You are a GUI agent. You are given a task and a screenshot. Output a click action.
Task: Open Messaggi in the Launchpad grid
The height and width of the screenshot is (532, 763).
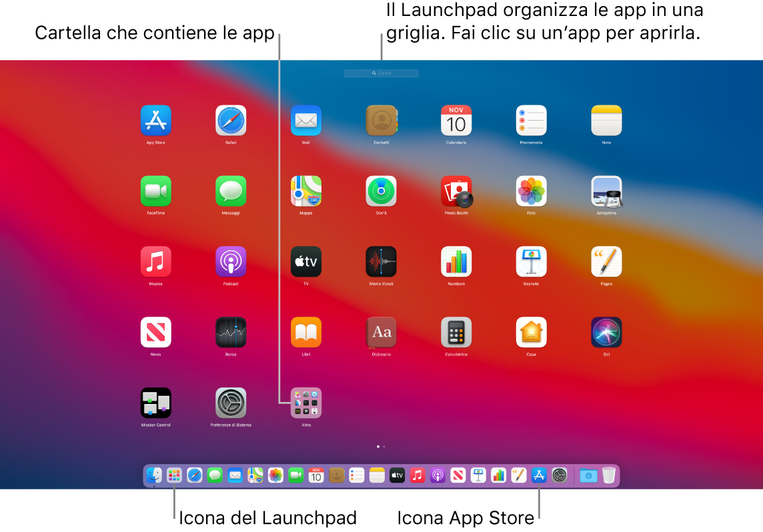pyautogui.click(x=231, y=191)
